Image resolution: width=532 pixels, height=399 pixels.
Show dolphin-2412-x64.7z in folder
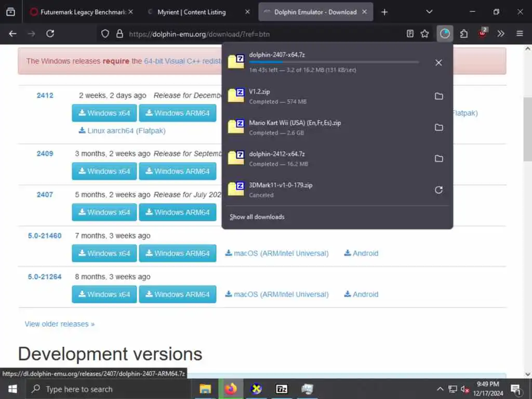coord(438,158)
